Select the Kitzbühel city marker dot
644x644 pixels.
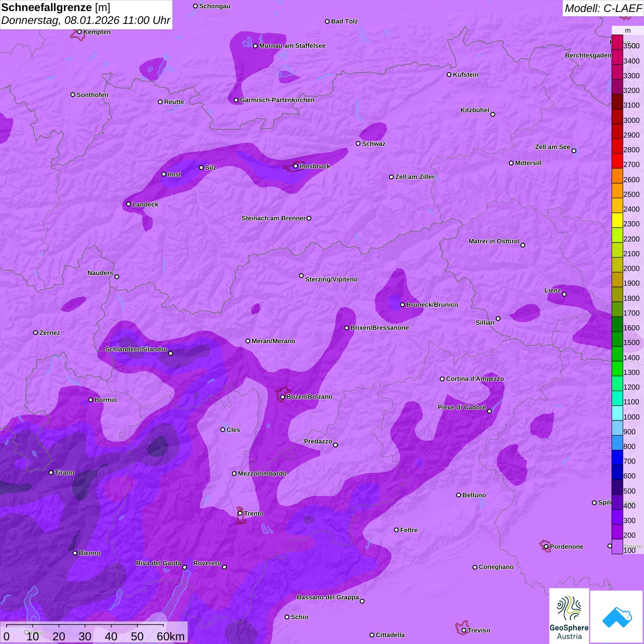(x=493, y=115)
